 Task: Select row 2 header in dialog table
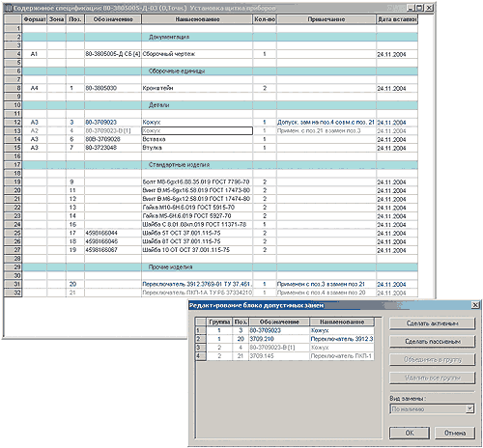(201, 339)
